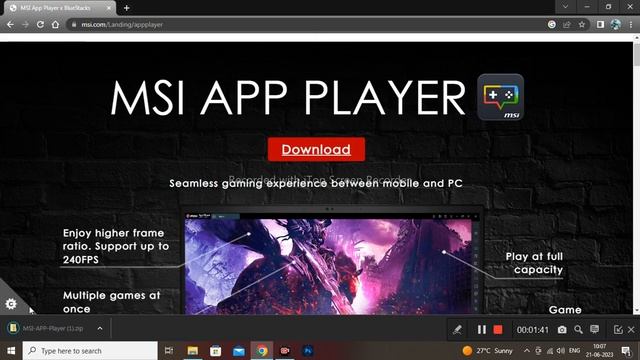Click the recorder minimize-to-tray icon
Viewport: 640px width, 360px height.
coord(618,329)
